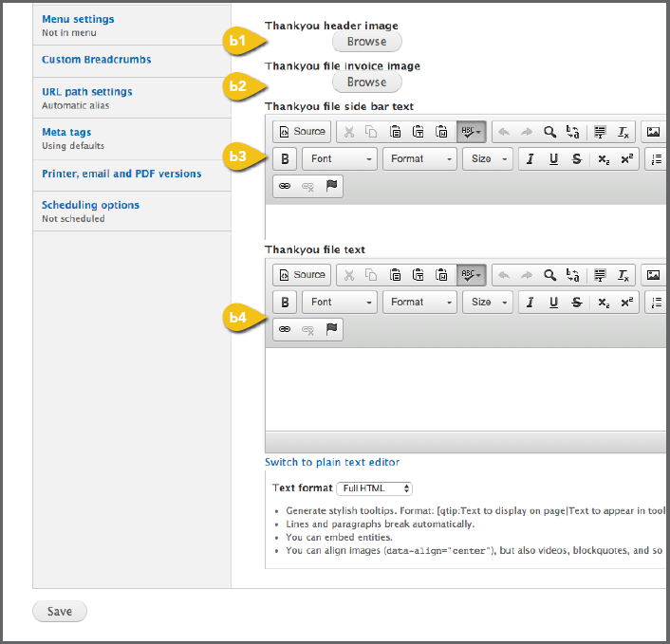
Task: Open Text format Full HTML dropdown
Action: pyautogui.click(x=374, y=488)
